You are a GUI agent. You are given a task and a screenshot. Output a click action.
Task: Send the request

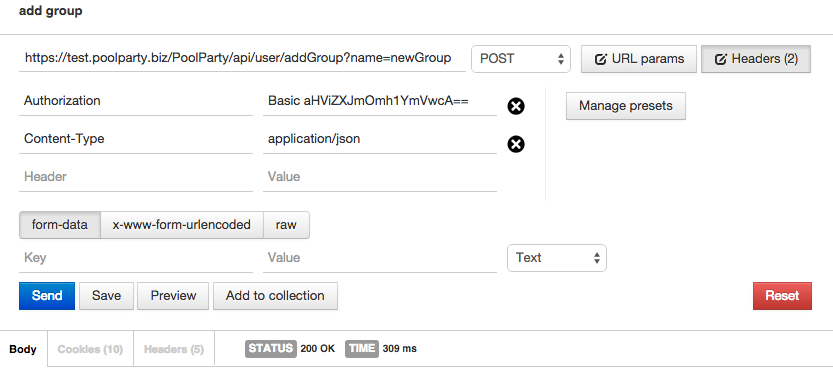click(47, 295)
